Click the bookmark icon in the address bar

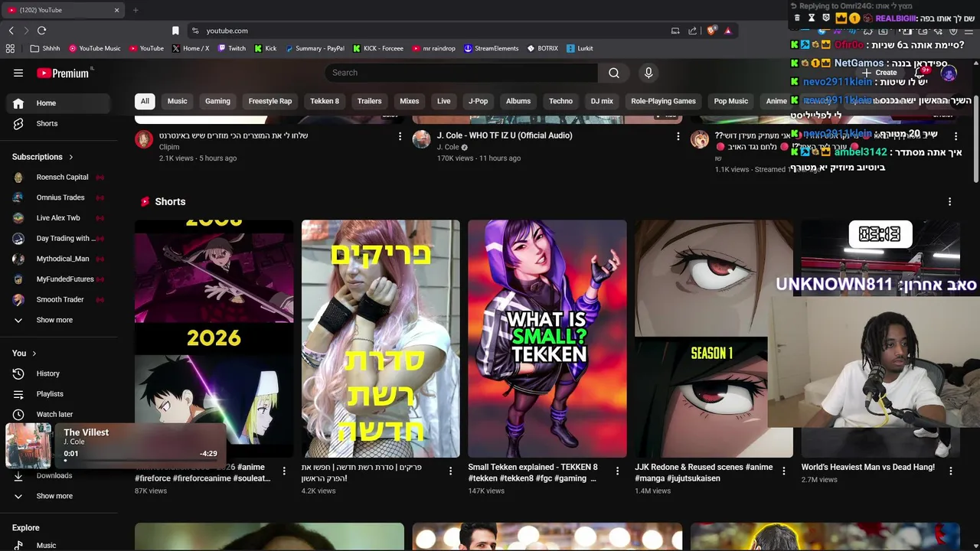175,31
